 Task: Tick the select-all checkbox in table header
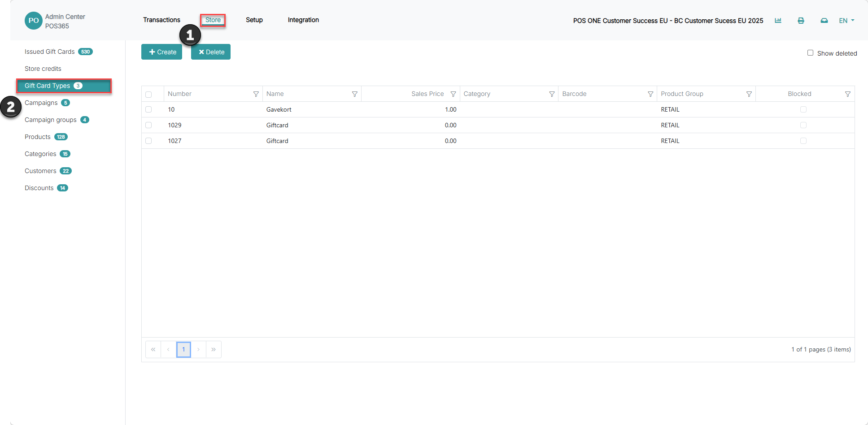click(x=148, y=95)
